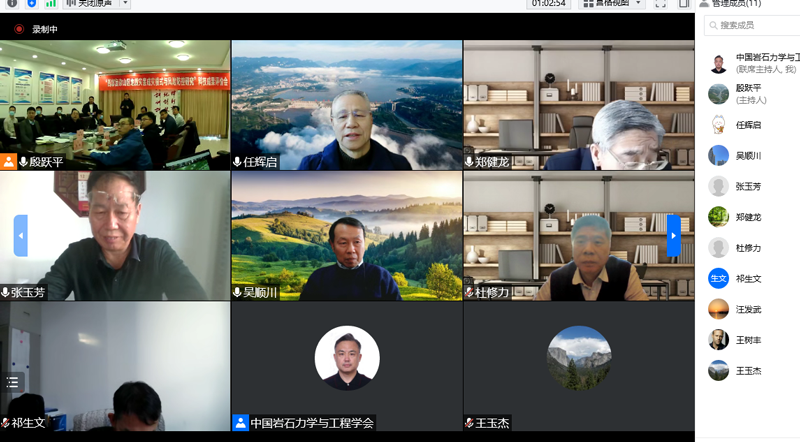Go to next video page with right arrow
The width and height of the screenshot is (800, 442).
tap(674, 236)
